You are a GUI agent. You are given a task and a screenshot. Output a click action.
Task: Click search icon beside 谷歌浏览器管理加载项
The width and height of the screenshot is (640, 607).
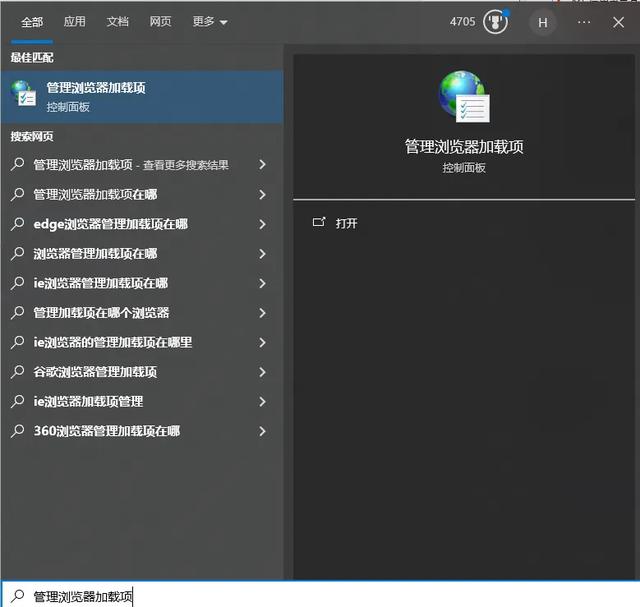point(18,371)
